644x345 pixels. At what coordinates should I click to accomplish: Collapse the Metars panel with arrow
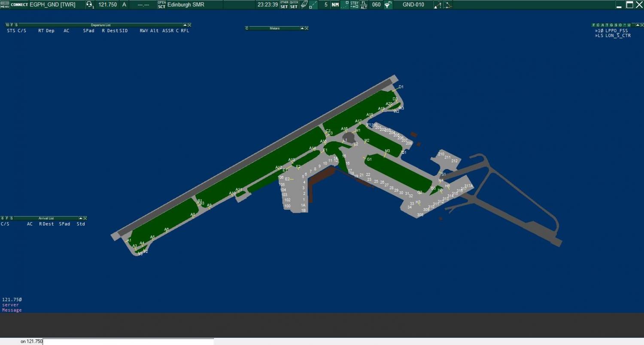[302, 28]
